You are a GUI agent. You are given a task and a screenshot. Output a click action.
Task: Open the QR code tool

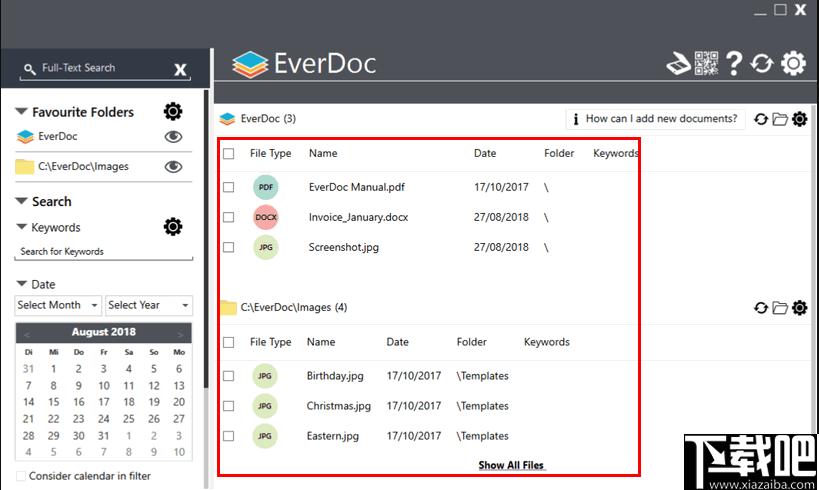(x=706, y=64)
